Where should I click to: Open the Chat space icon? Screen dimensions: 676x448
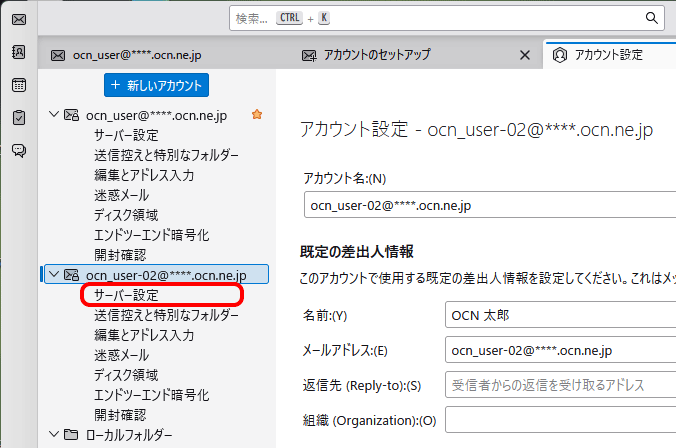tap(19, 151)
